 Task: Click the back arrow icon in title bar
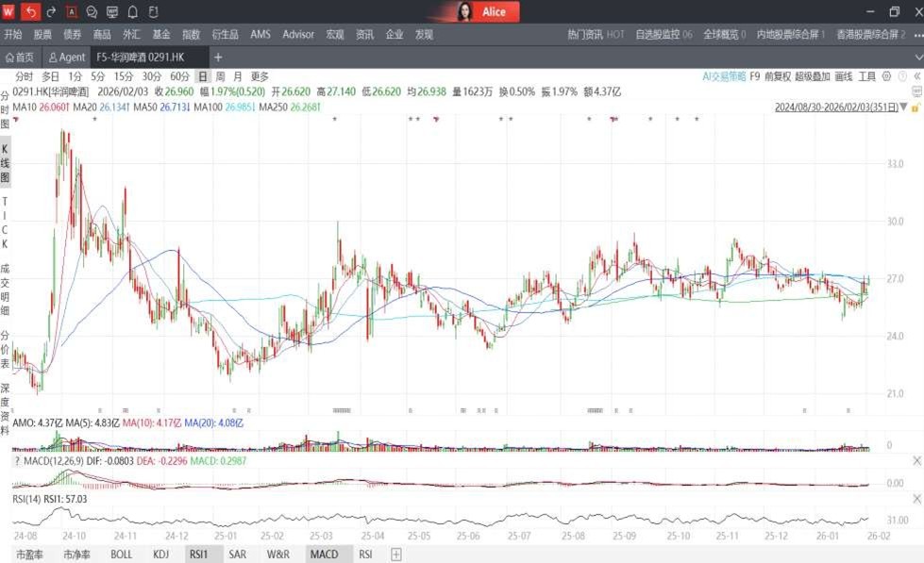(30, 11)
